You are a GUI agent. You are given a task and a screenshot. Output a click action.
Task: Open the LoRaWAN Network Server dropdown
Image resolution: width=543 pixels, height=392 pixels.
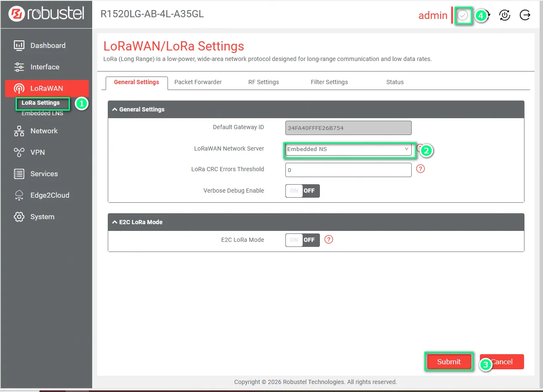pos(348,149)
